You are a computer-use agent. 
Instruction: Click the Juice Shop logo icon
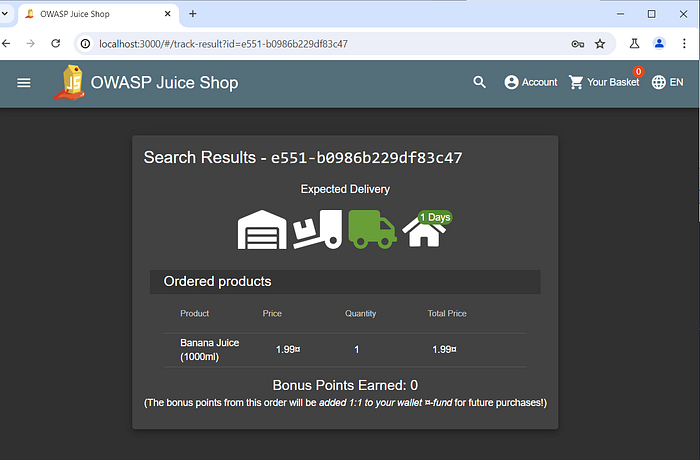[70, 82]
